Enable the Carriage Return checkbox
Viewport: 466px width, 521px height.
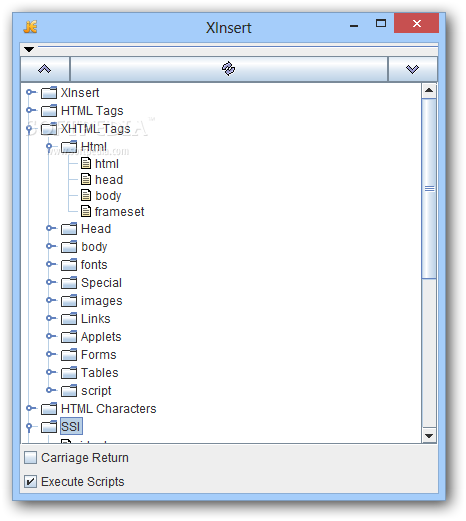30,458
